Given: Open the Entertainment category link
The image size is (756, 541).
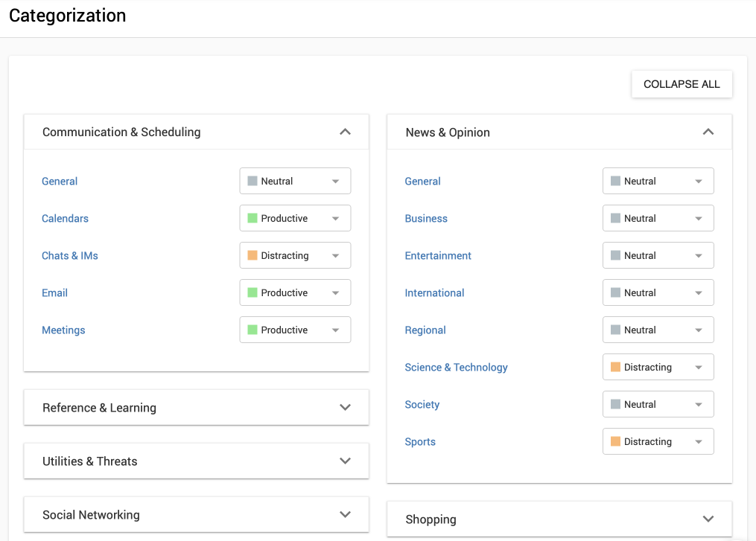Looking at the screenshot, I should pyautogui.click(x=438, y=255).
